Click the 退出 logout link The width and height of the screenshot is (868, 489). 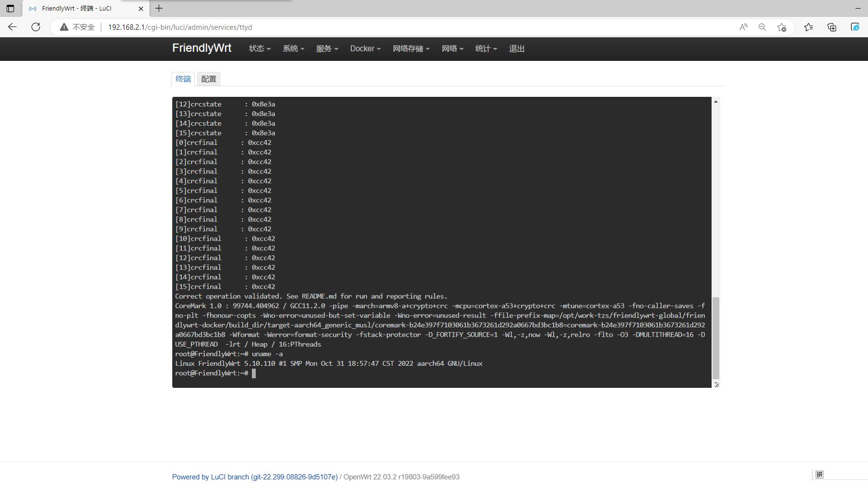click(x=516, y=49)
